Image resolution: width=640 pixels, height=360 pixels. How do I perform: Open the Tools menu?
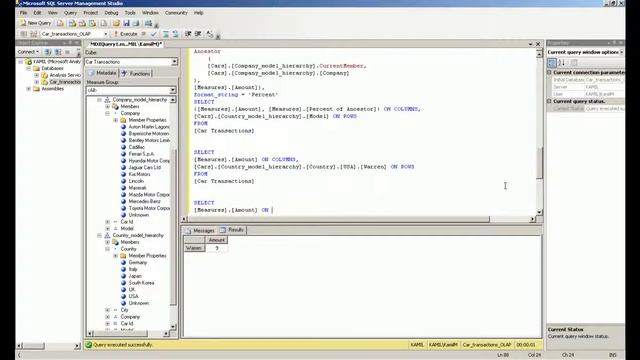(130, 13)
